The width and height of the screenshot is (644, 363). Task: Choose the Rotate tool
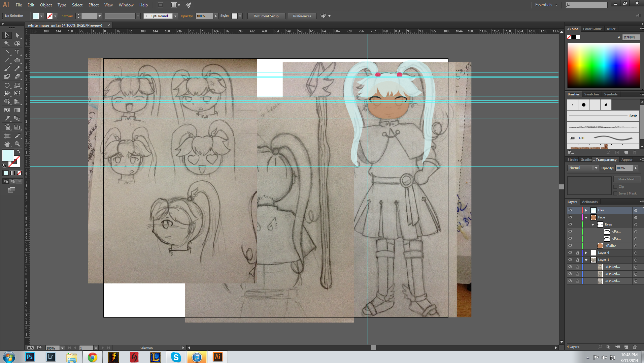7,85
